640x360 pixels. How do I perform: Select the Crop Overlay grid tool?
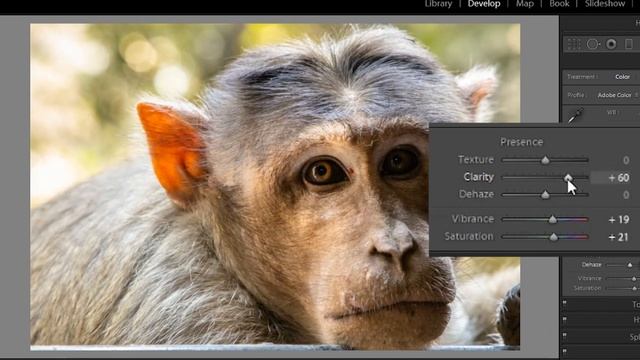tap(574, 44)
